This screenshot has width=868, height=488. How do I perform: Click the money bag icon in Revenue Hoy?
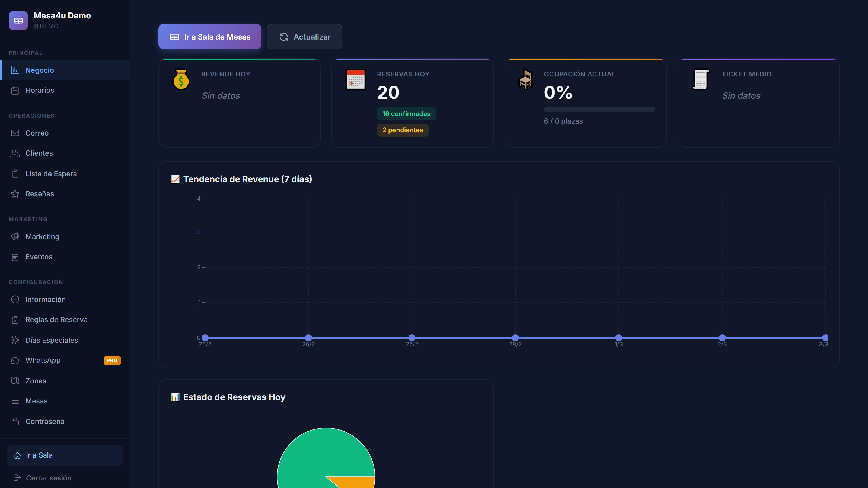181,79
